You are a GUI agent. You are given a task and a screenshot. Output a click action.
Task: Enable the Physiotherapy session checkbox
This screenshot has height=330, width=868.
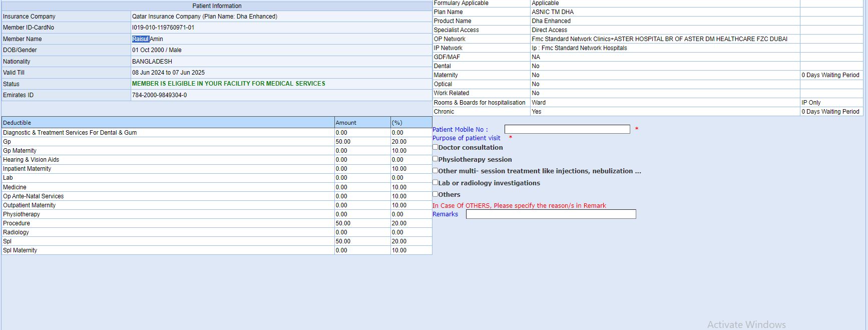(436, 159)
